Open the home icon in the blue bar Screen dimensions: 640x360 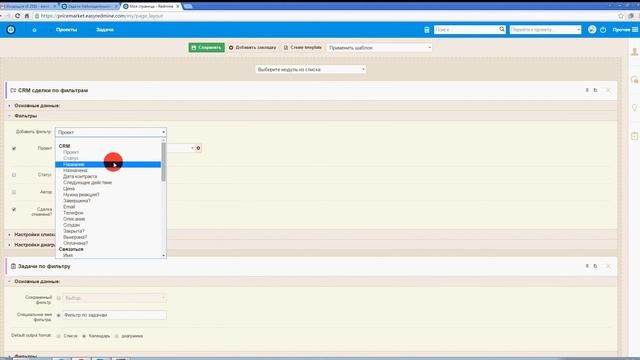point(34,30)
